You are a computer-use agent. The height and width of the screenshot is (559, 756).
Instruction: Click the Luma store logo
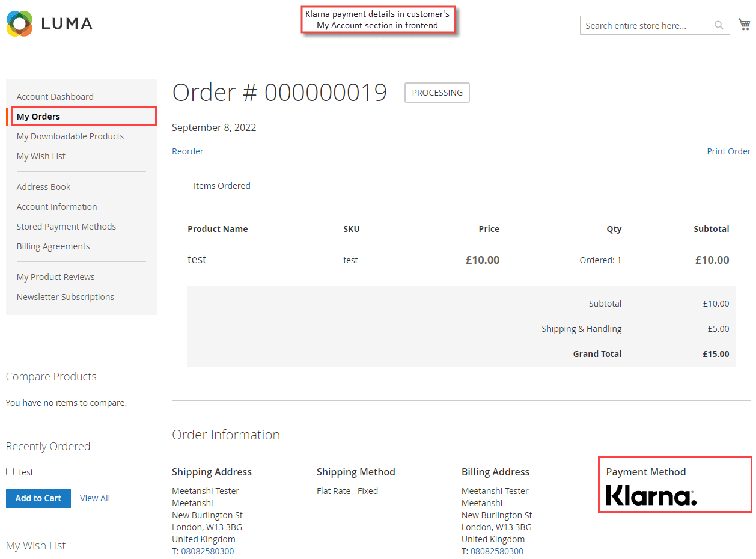[x=48, y=24]
